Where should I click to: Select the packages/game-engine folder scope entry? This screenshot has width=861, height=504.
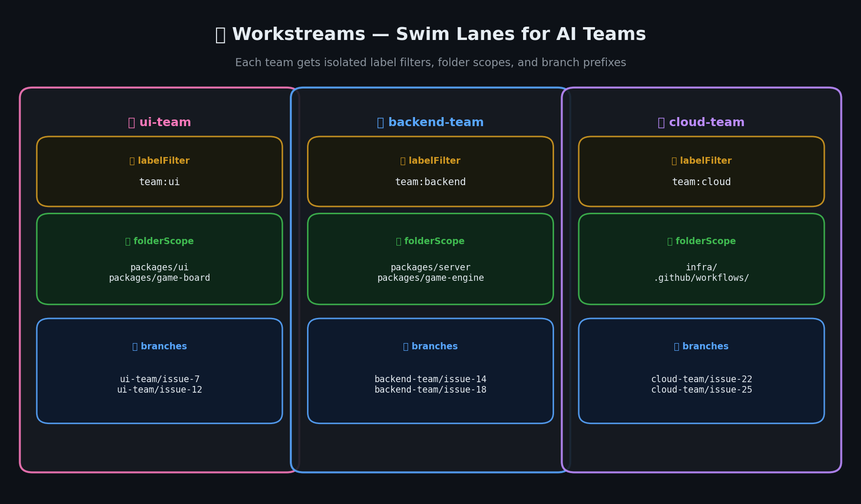pyautogui.click(x=430, y=277)
